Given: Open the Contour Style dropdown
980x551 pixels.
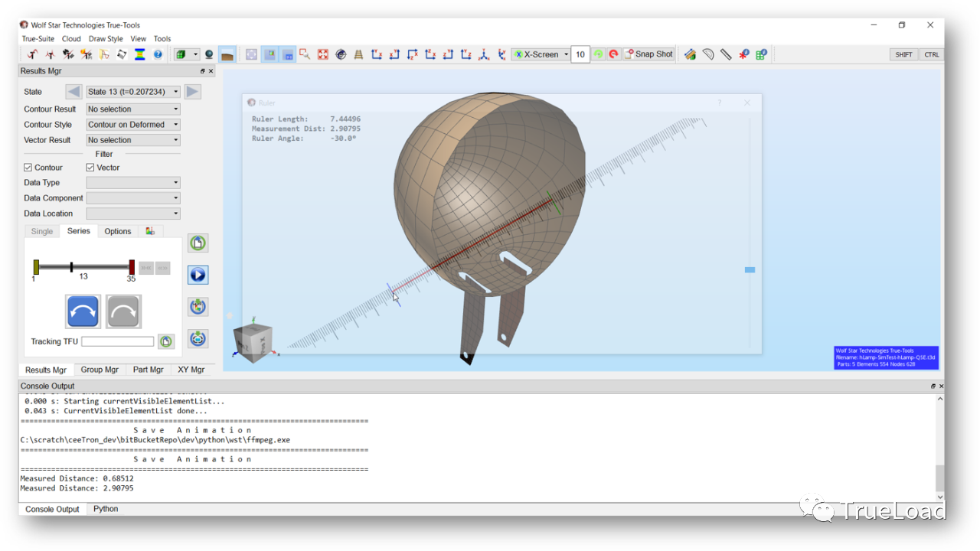Looking at the screenshot, I should [x=133, y=125].
